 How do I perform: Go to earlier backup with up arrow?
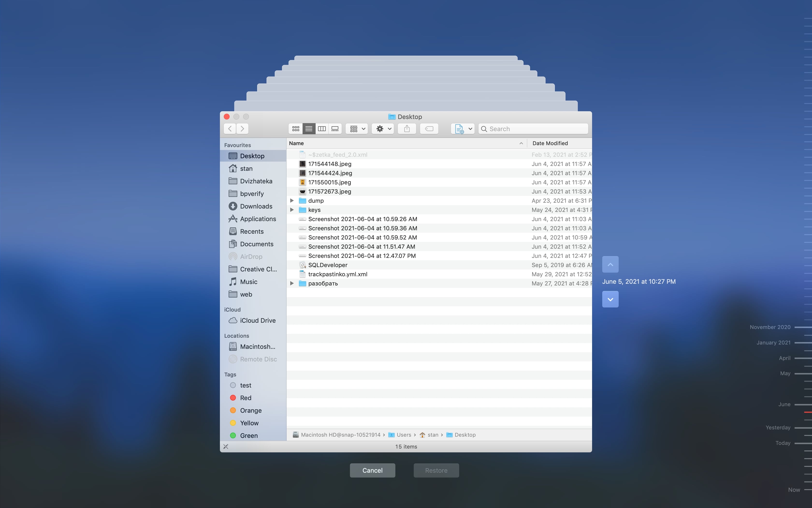610,264
